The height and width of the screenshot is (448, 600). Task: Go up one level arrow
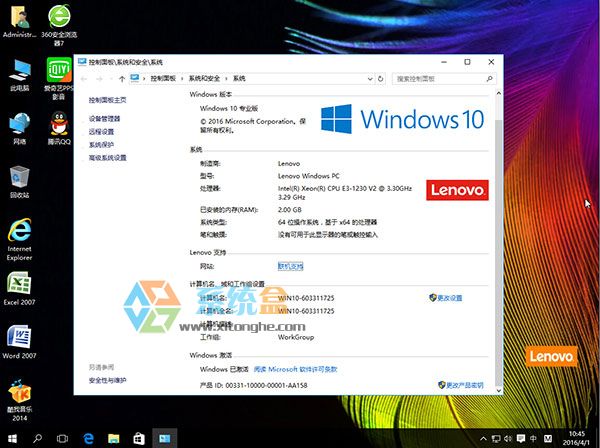pyautogui.click(x=122, y=79)
